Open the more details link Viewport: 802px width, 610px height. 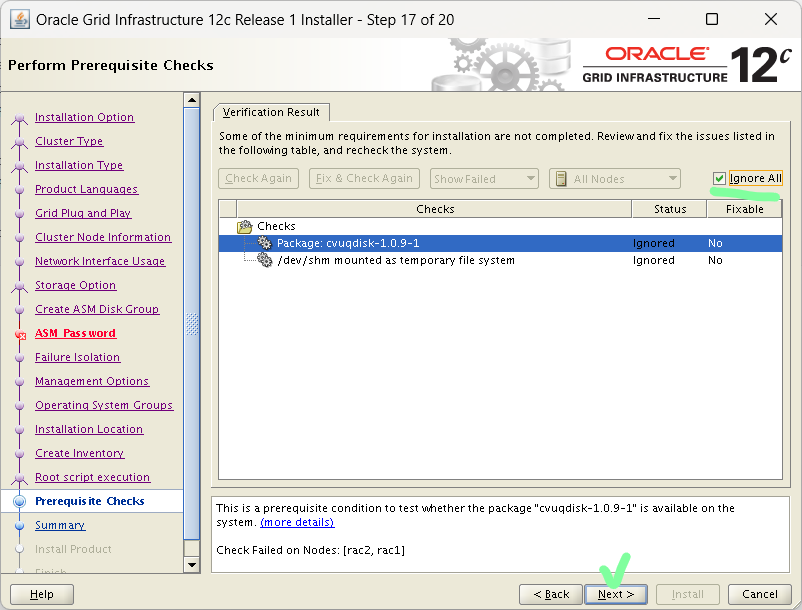point(297,523)
